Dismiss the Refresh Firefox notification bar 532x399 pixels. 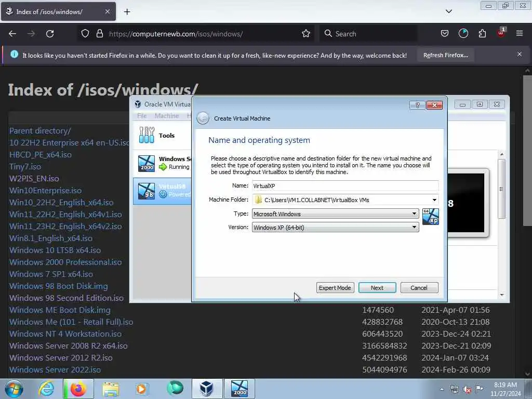[x=520, y=54]
